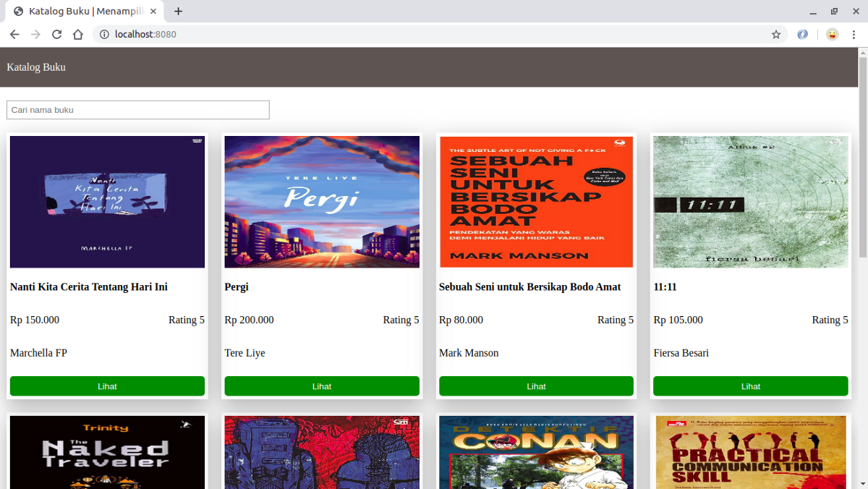The image size is (868, 489).
Task: Click the page vertical scrollbar thumb
Action: click(862, 157)
